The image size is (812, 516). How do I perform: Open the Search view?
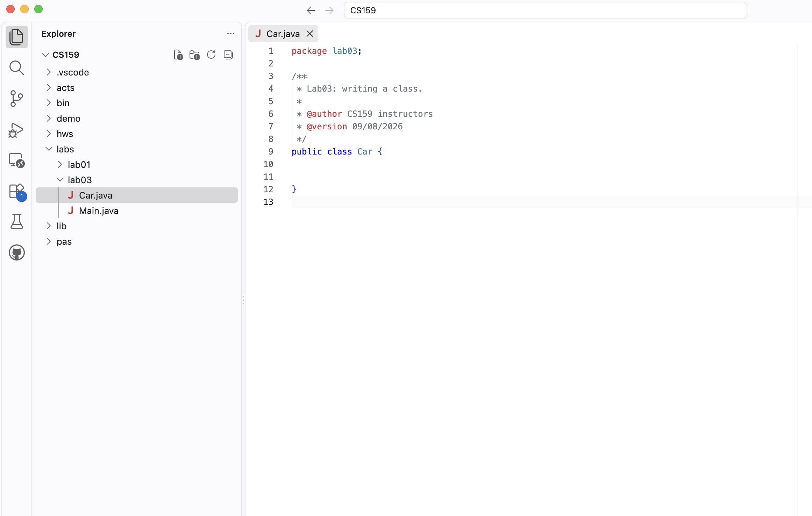[16, 68]
